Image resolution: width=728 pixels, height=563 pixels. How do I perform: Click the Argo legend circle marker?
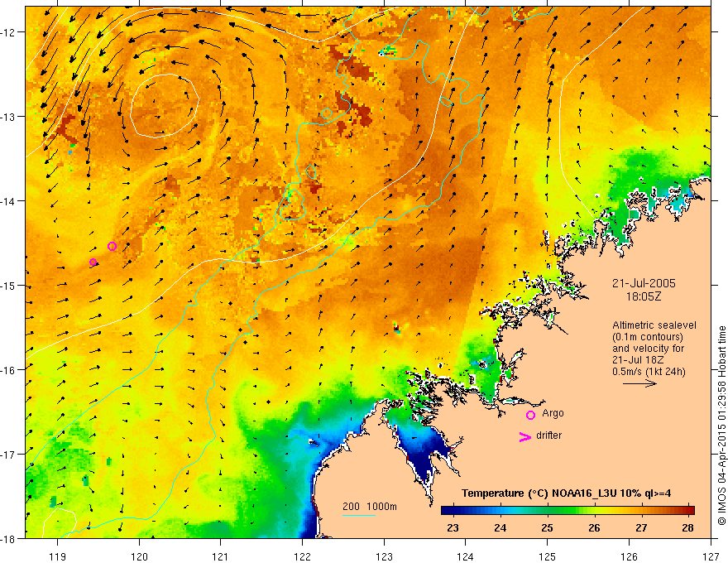(530, 415)
